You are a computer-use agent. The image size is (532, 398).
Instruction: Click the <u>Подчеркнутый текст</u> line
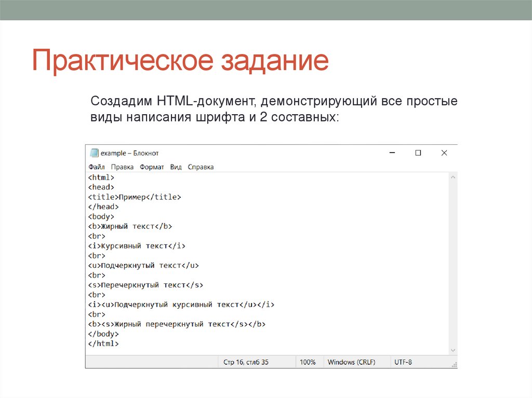(x=143, y=266)
